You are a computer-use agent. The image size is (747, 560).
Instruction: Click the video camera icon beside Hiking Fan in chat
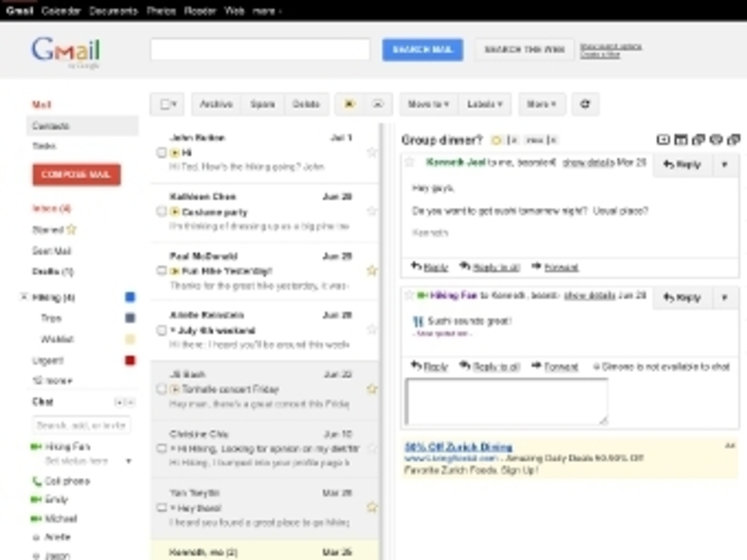tap(36, 447)
